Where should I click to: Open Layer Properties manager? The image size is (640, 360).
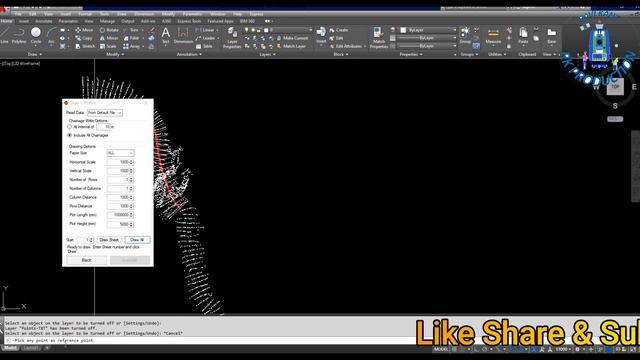[232, 38]
